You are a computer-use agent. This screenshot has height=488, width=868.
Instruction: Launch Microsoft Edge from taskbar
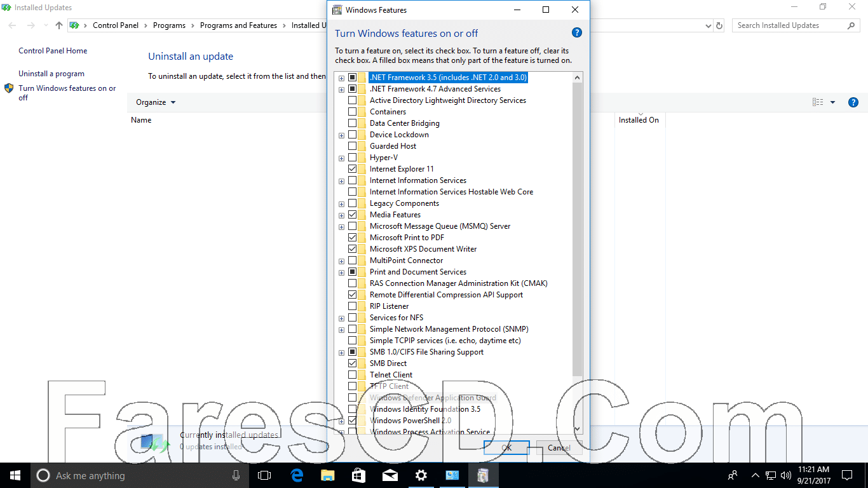[297, 475]
